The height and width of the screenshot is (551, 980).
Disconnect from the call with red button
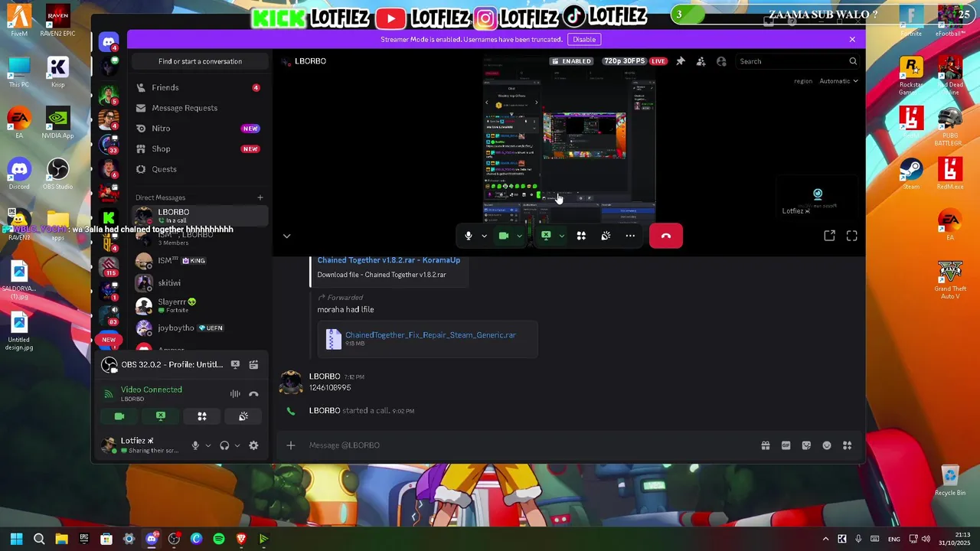666,236
